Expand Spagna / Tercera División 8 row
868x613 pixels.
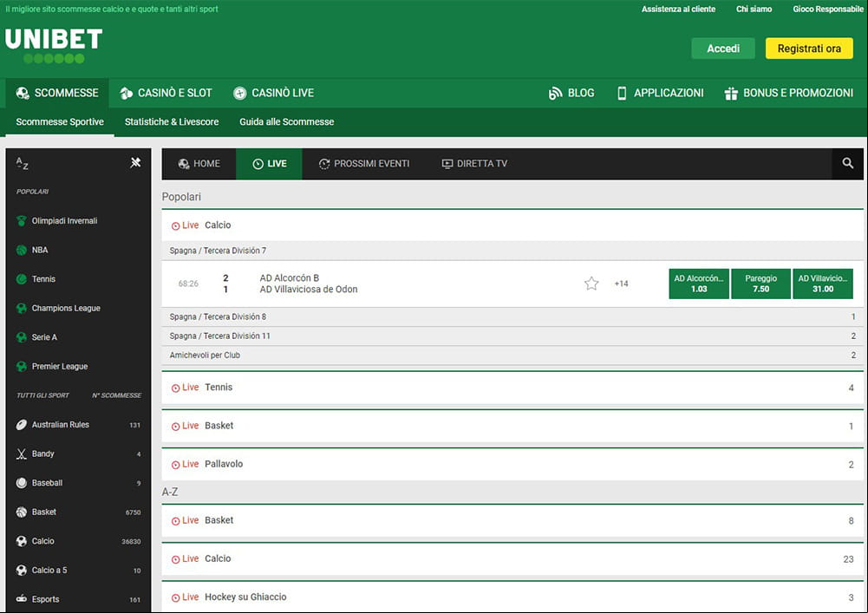point(512,316)
